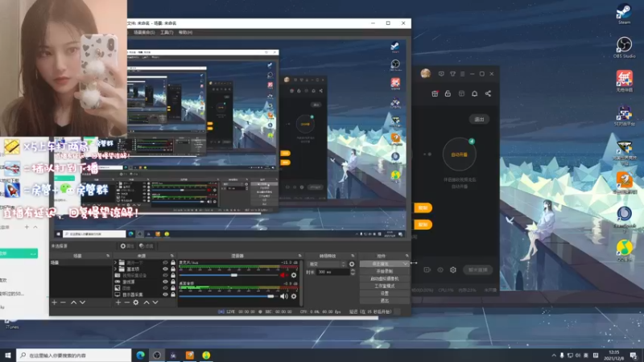The image size is (644, 362).
Task: Open microphone audio settings gear in mixer
Action: click(x=294, y=275)
